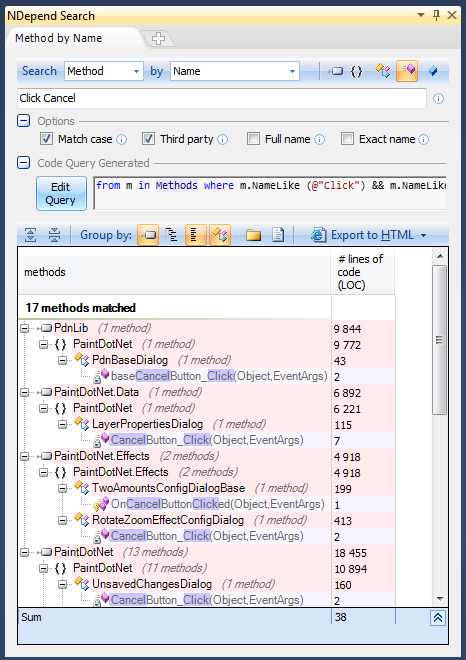Click the results scroll down arrow
This screenshot has height=660, width=466.
(440, 599)
